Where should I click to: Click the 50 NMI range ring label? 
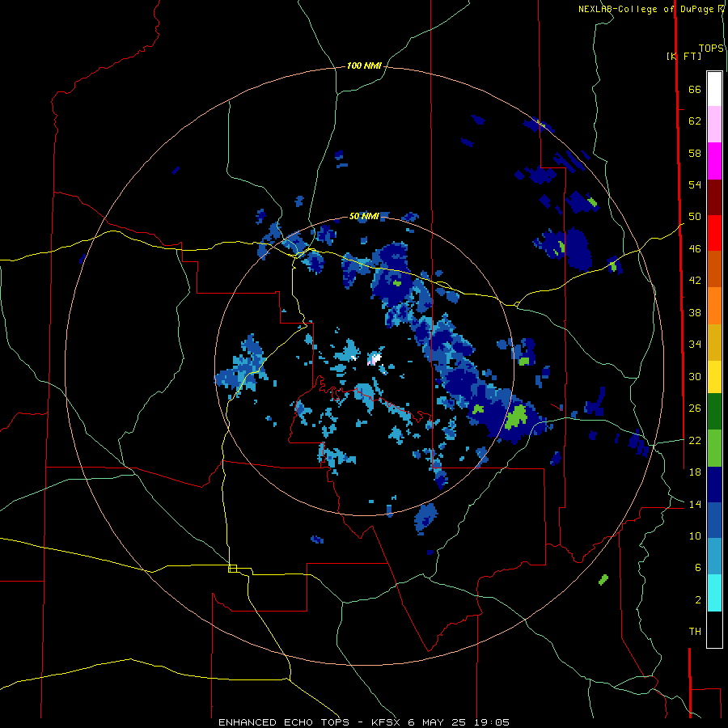coord(364,216)
